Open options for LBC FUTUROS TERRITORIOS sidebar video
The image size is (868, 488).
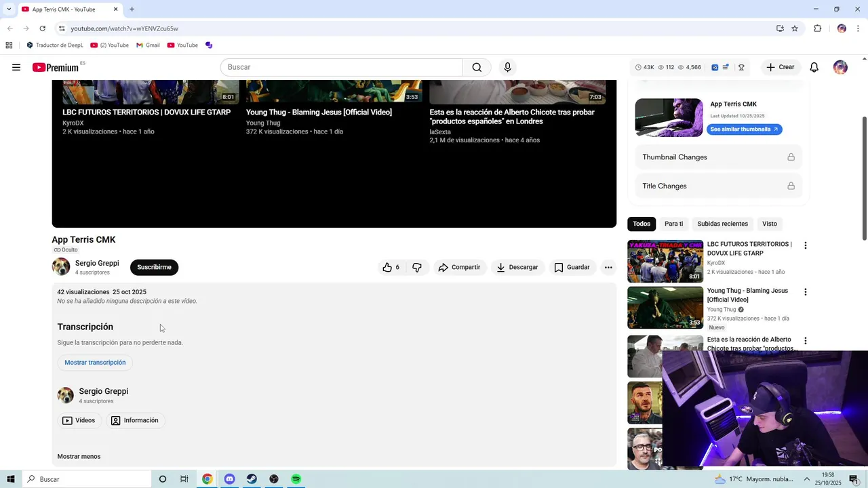pyautogui.click(x=805, y=245)
